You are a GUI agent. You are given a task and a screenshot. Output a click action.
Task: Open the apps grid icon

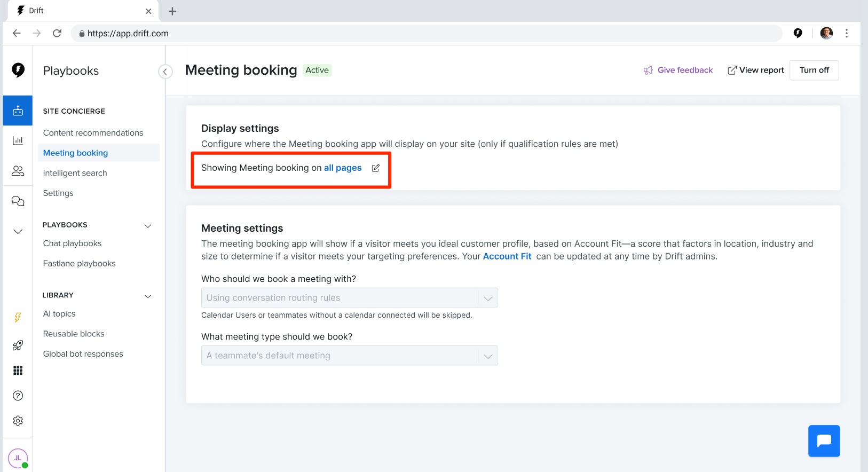click(18, 371)
